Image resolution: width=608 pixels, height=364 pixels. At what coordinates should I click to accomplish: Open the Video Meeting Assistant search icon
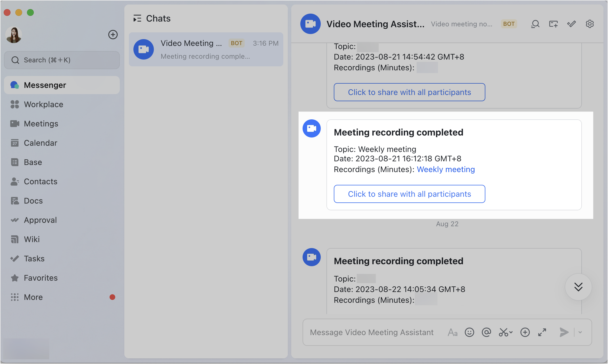pyautogui.click(x=535, y=24)
